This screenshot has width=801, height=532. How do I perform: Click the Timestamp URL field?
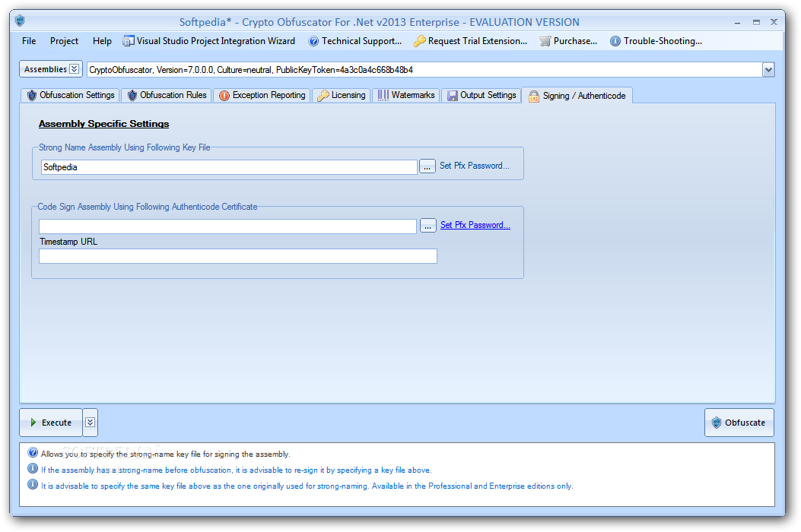click(238, 256)
